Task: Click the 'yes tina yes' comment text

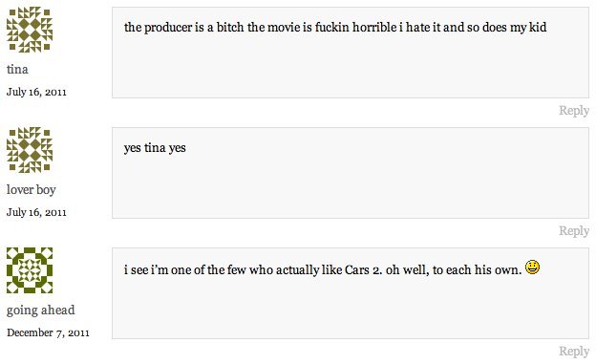Action: coord(155,147)
